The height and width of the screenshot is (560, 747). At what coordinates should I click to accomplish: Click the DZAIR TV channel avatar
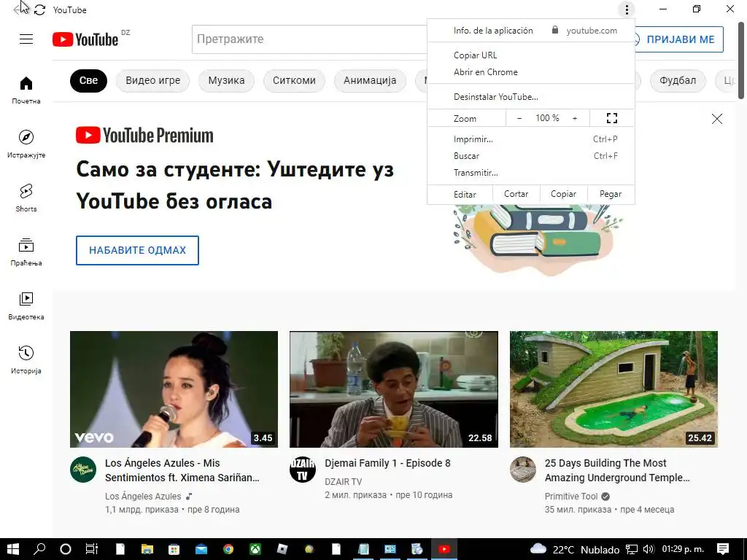[303, 470]
